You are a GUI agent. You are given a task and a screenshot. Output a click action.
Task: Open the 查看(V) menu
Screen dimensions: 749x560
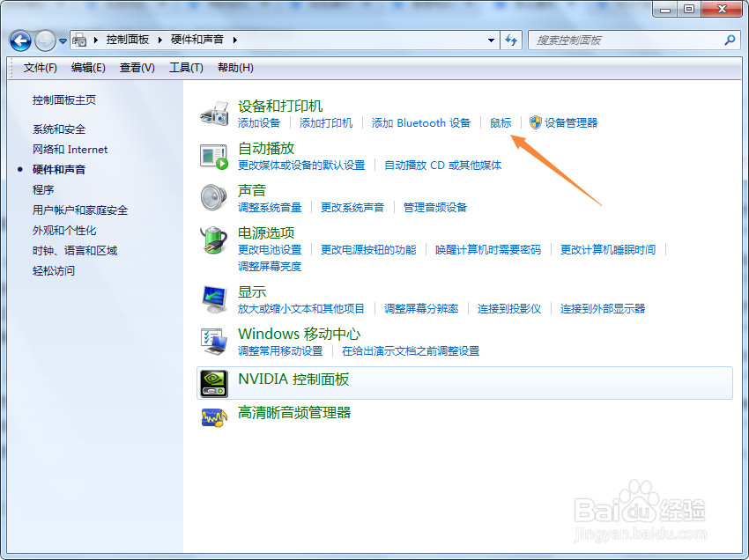click(x=137, y=68)
